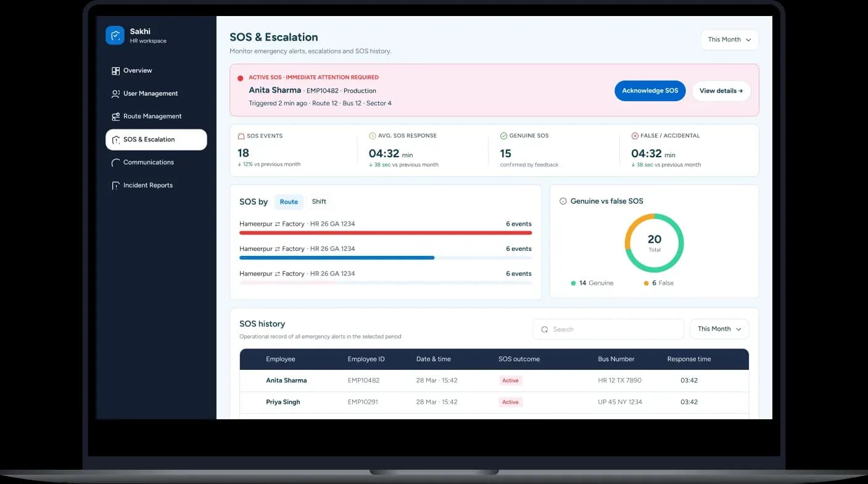Click the Date & time column header
868x484 pixels.
(x=434, y=359)
